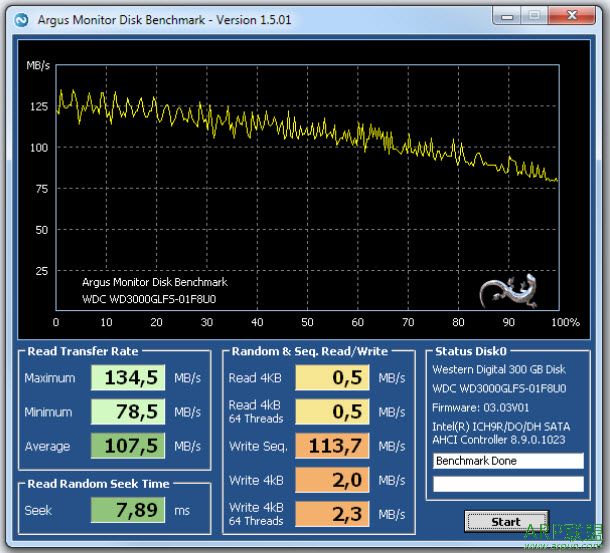The height and width of the screenshot is (553, 610).
Task: Click the Benchmark Done status field
Action: coord(507,461)
